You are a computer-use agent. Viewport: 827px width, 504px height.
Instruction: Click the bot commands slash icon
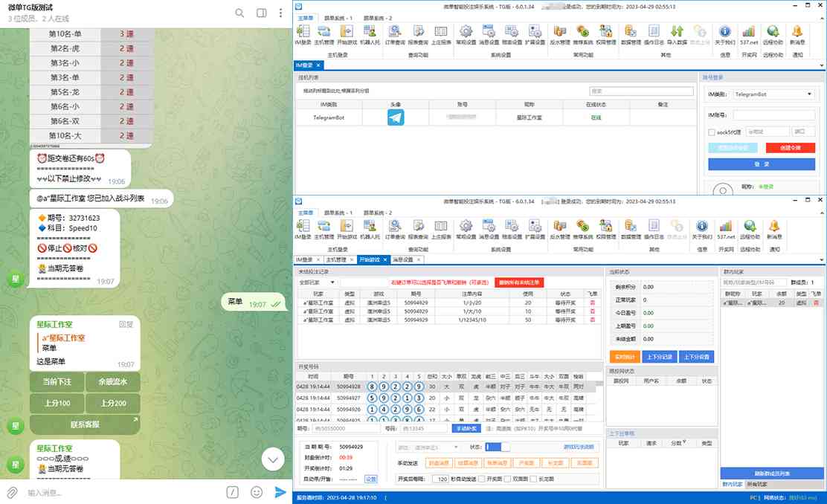pyautogui.click(x=233, y=492)
